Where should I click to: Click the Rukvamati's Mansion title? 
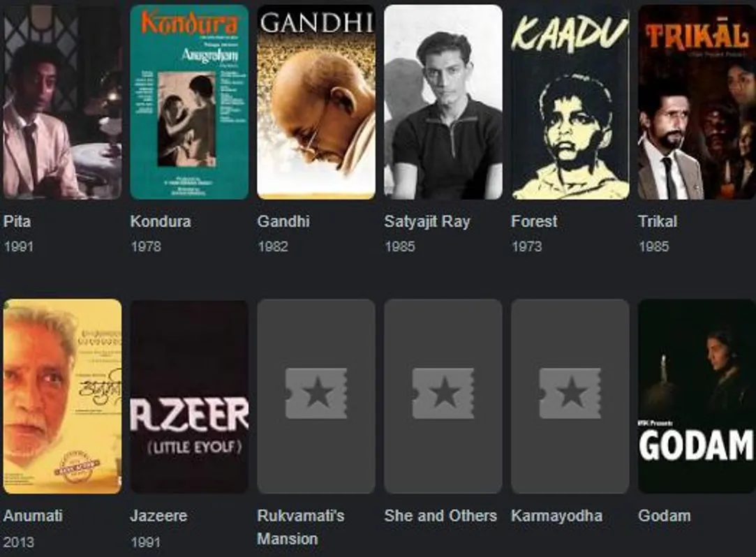[301, 527]
